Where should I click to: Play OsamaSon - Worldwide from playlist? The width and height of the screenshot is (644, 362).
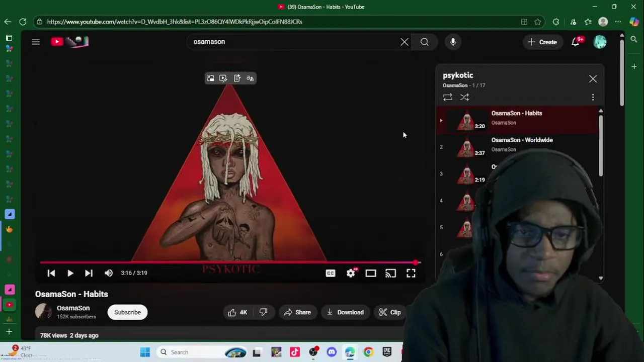click(x=517, y=147)
